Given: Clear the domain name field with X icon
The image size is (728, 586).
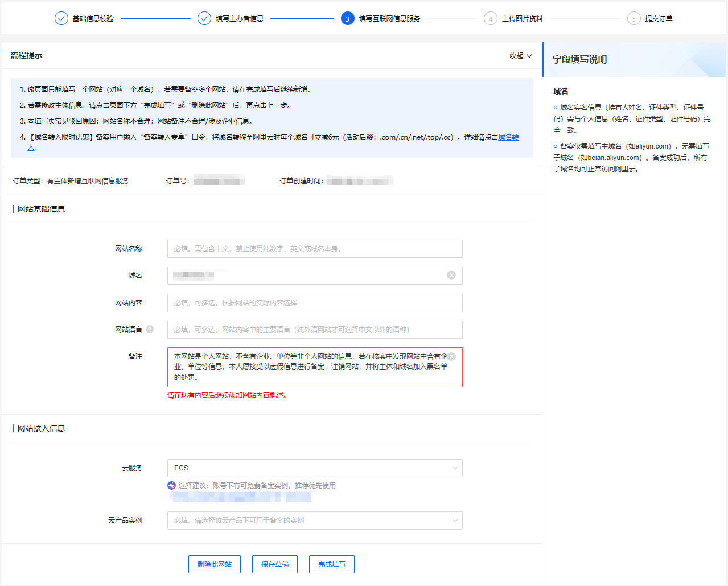Looking at the screenshot, I should click(451, 275).
